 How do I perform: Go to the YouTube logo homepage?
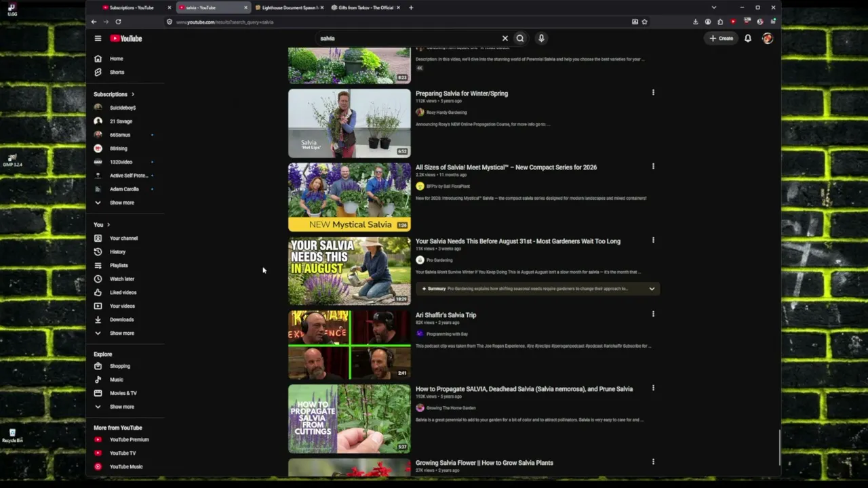pyautogui.click(x=126, y=39)
